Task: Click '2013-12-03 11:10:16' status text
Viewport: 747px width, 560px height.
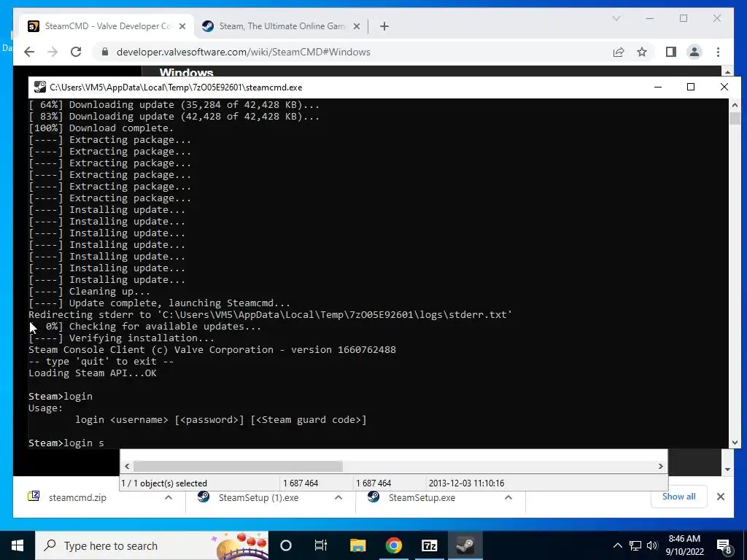Action: pos(466,483)
